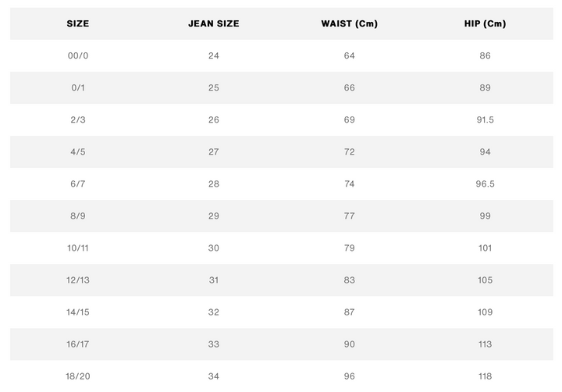The height and width of the screenshot is (392, 562).
Task: Click hip value 91.5
Action: tap(485, 119)
